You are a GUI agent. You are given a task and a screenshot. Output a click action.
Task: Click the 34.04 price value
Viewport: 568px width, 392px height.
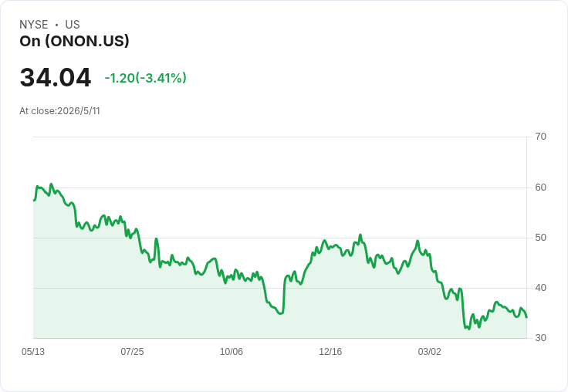click(x=55, y=77)
